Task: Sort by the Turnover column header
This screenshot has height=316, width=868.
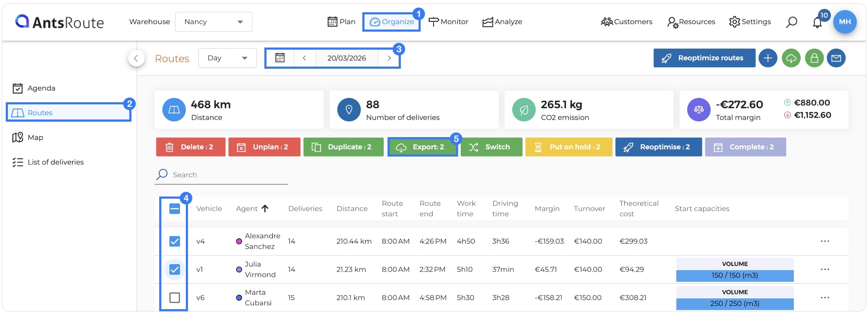Action: 589,209
